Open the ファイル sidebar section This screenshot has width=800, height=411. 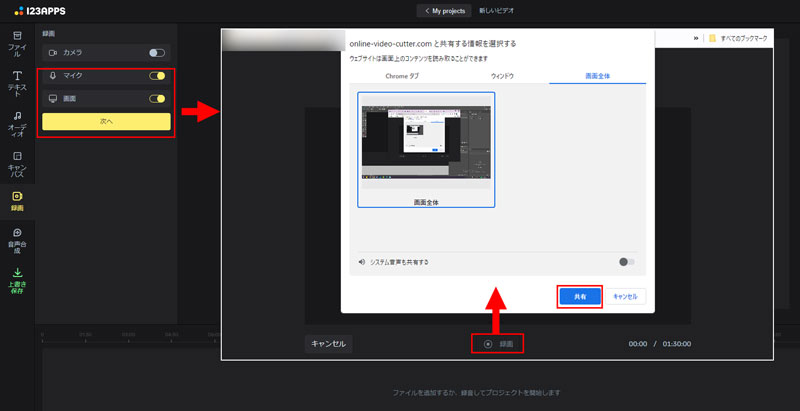17,44
